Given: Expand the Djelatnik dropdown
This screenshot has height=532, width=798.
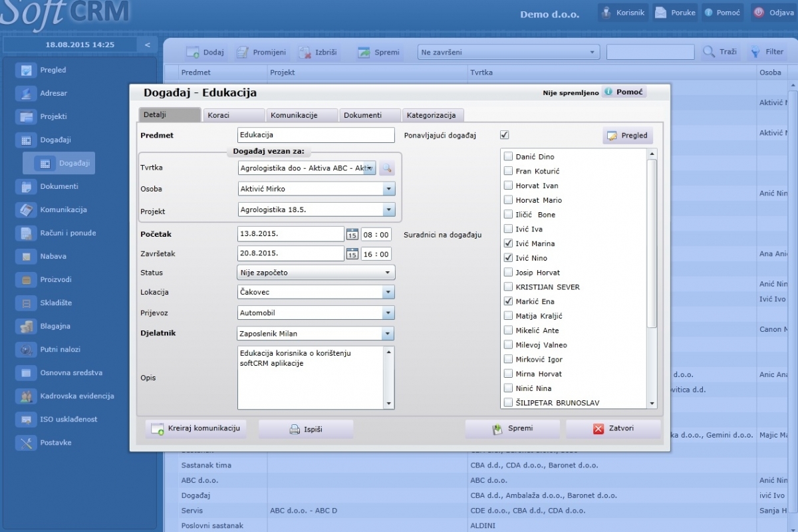Looking at the screenshot, I should [x=389, y=334].
